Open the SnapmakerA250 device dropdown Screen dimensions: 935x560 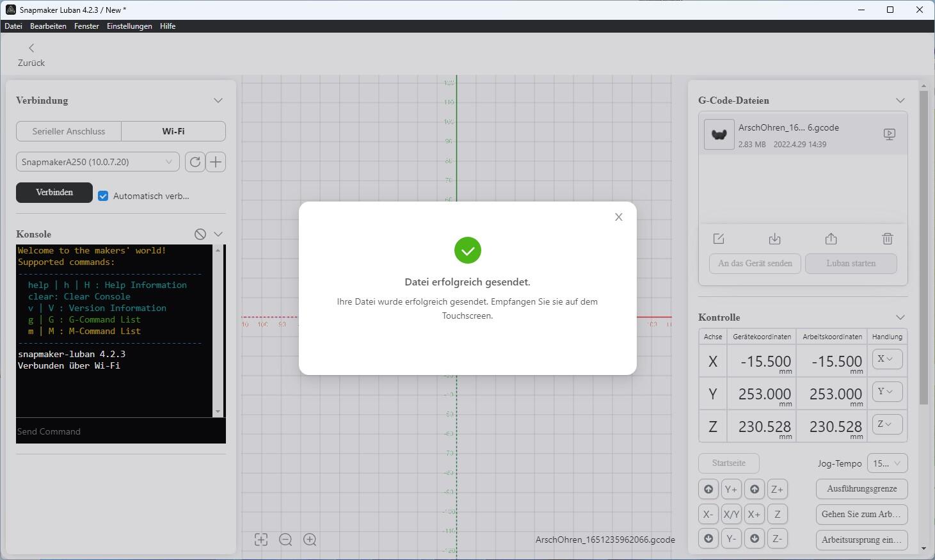(x=98, y=162)
